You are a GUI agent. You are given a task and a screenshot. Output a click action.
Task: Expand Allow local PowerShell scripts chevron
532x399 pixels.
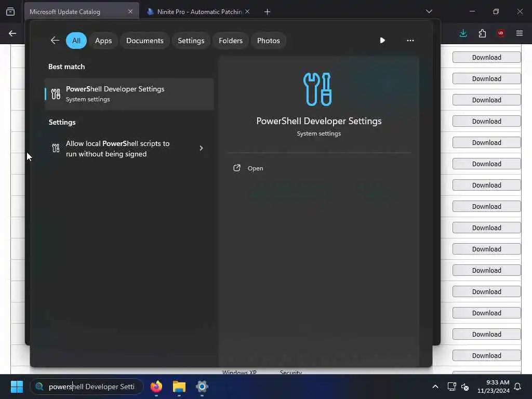(201, 148)
